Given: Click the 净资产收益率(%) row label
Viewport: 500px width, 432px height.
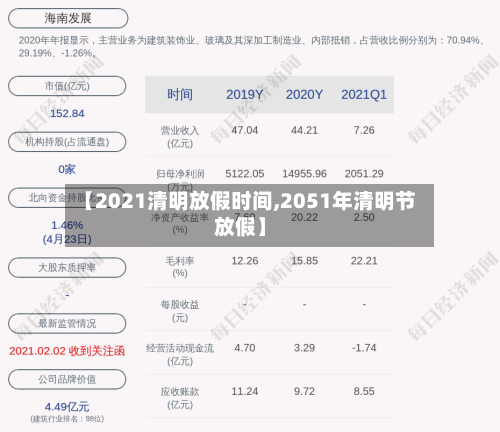Looking at the screenshot, I should pos(180,224).
